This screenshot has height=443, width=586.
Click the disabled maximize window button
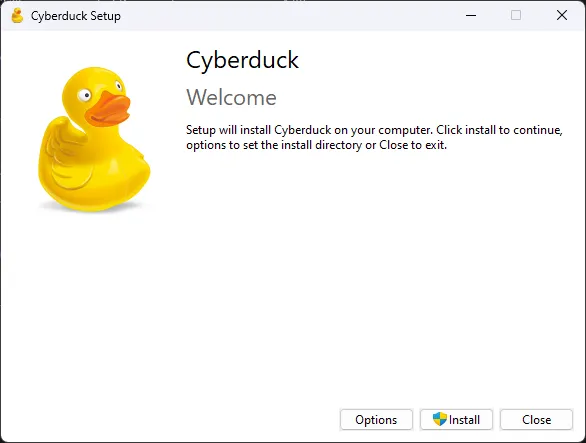pyautogui.click(x=516, y=15)
